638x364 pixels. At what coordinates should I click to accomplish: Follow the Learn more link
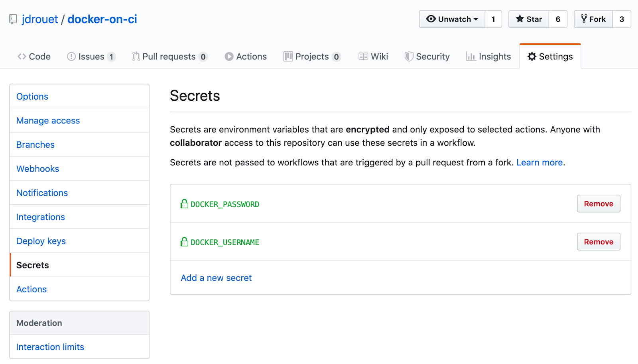click(540, 162)
